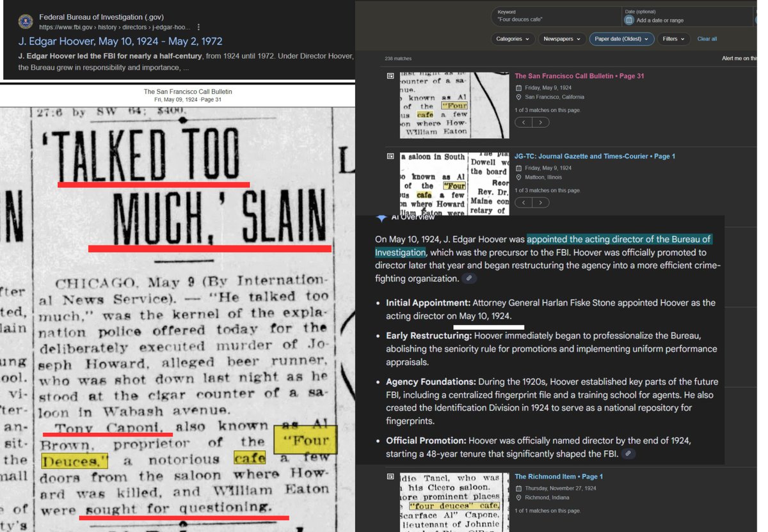
Task: Click the Alert me on this search option
Action: [x=739, y=58]
